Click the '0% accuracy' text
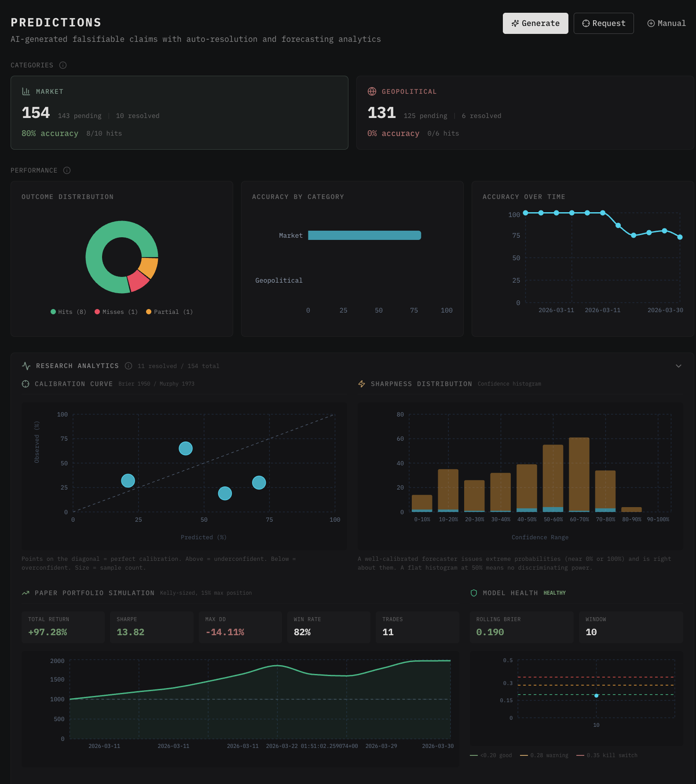The width and height of the screenshot is (696, 784). 393,133
